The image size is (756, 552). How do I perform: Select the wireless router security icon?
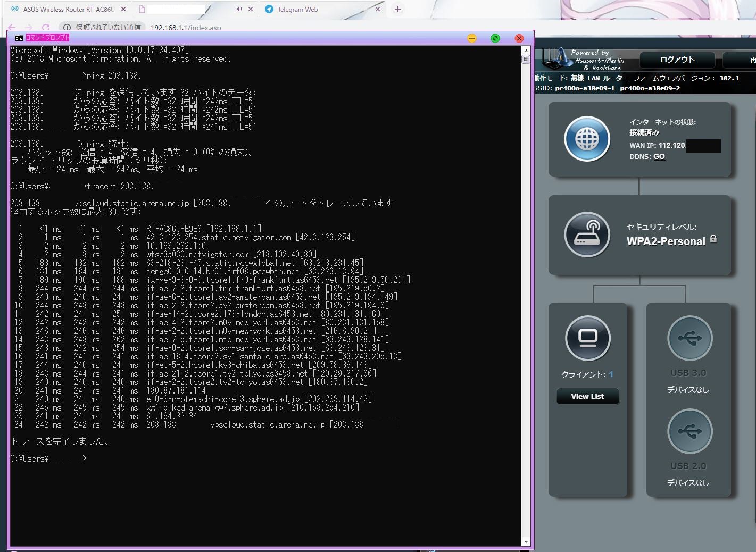pyautogui.click(x=587, y=235)
